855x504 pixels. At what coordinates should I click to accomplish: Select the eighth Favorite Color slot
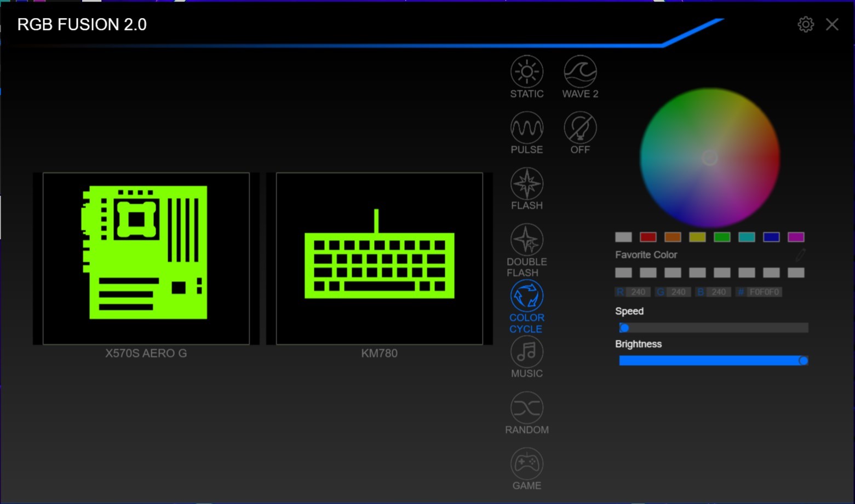796,273
